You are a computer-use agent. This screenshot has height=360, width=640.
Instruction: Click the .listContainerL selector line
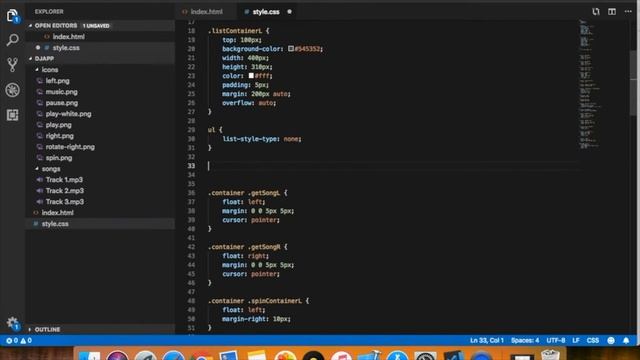238,31
